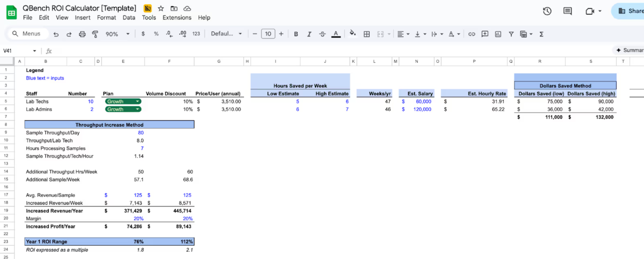Star the QBench ROI Calculator document
This screenshot has width=644, height=259.
161,8
